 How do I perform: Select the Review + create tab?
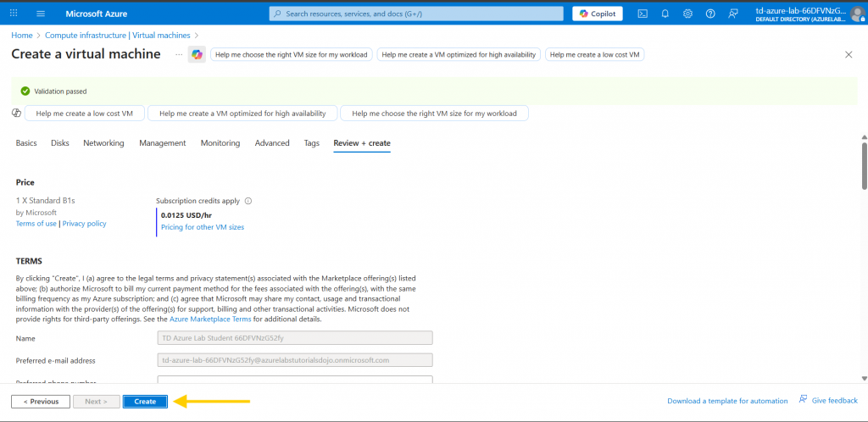point(362,142)
